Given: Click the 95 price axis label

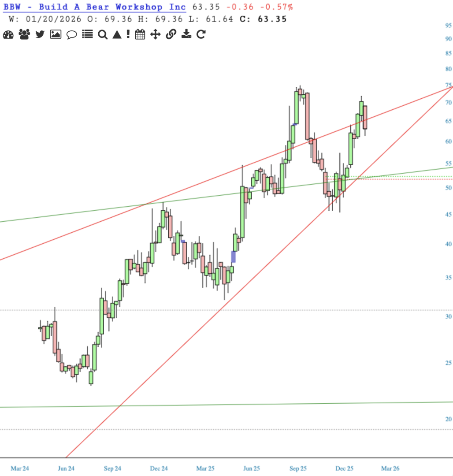Looking at the screenshot, I should coord(448,25).
